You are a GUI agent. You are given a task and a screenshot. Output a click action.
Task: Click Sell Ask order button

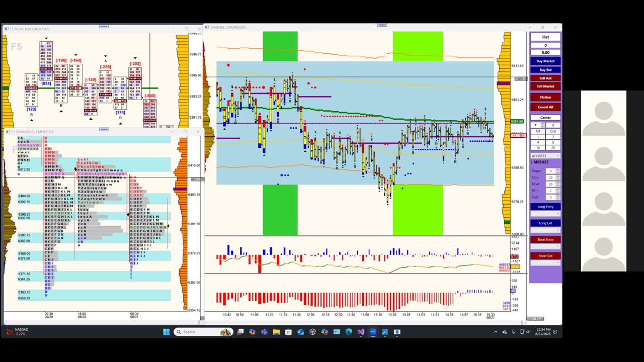(545, 78)
